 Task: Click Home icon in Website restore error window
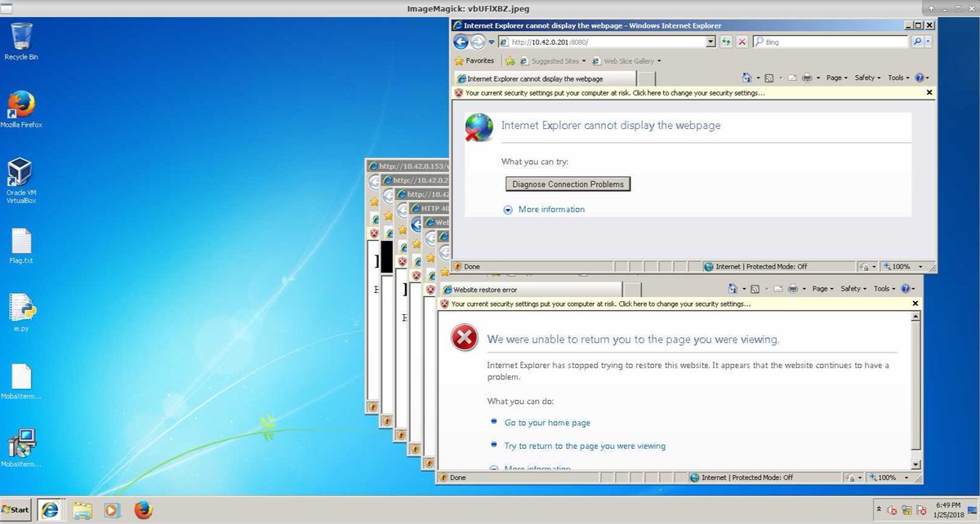pyautogui.click(x=733, y=289)
